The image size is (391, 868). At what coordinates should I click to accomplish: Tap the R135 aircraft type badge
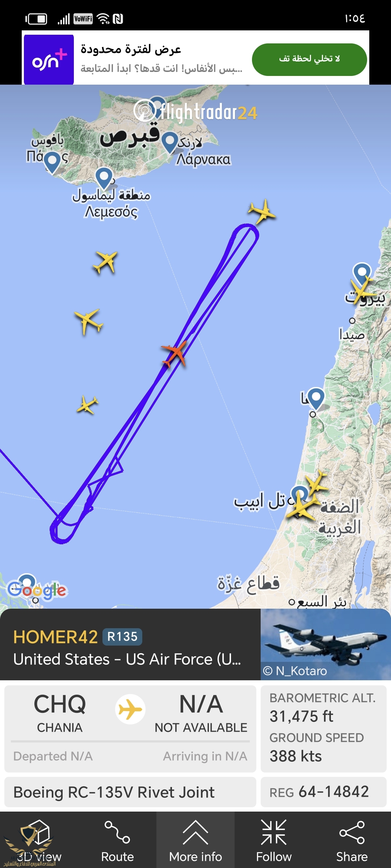[122, 637]
